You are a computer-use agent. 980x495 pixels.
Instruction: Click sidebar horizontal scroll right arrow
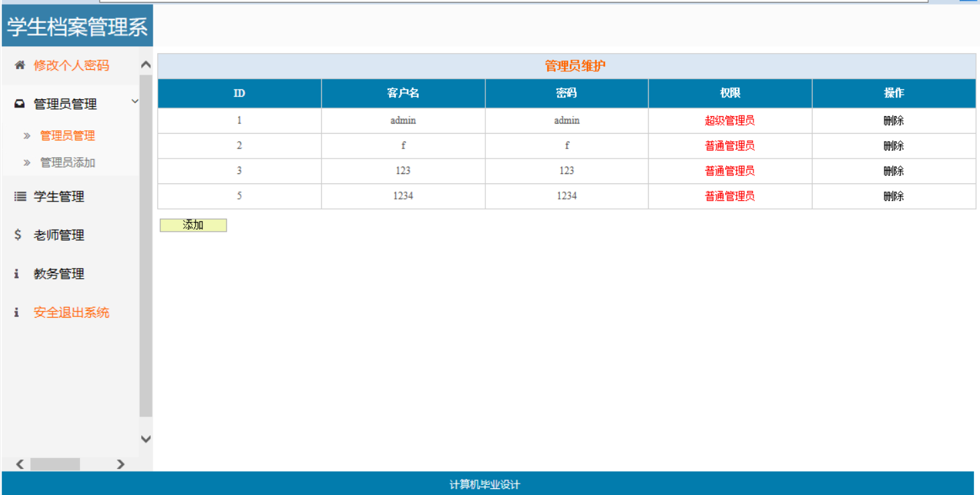click(x=120, y=464)
